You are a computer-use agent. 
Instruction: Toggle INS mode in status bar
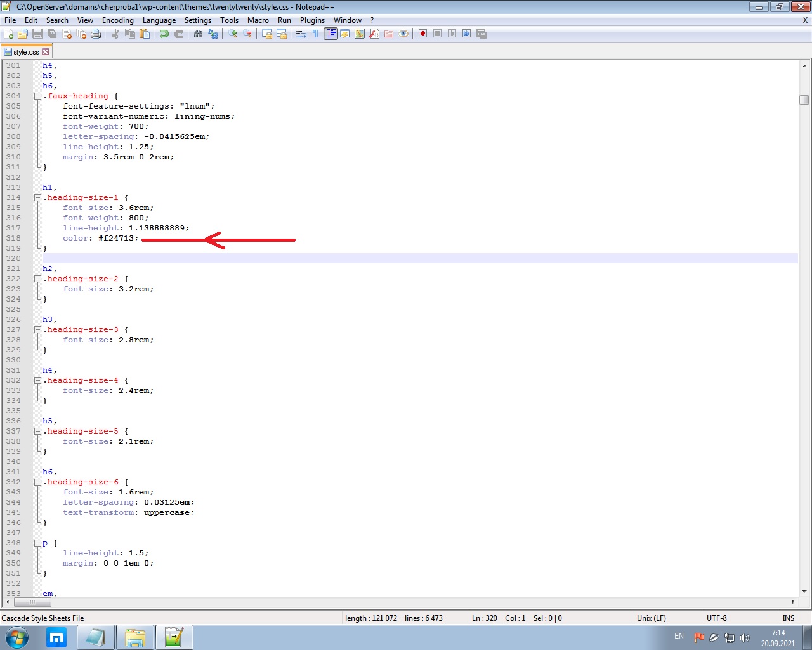(x=789, y=618)
